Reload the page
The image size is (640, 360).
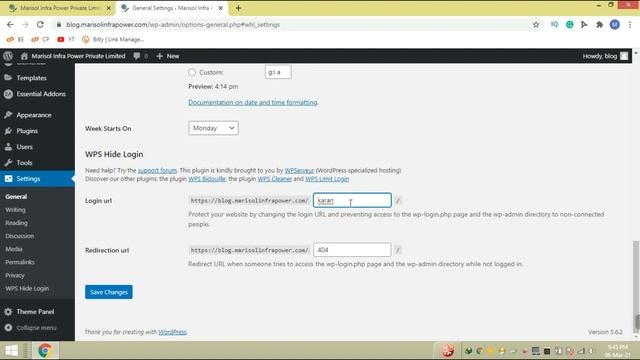pyautogui.click(x=40, y=24)
